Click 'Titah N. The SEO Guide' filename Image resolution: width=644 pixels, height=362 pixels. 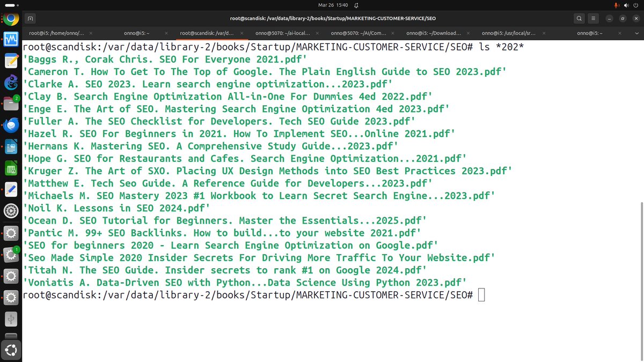pyautogui.click(x=225, y=270)
